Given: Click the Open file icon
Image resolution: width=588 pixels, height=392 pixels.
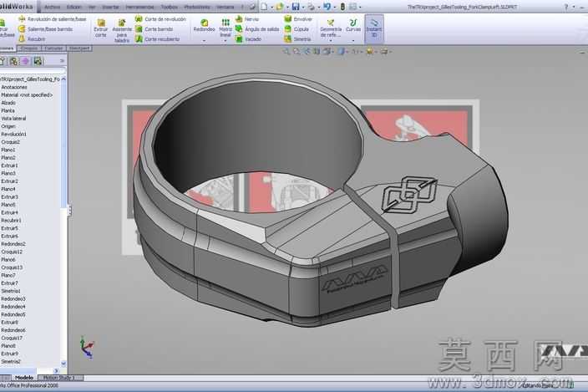Looking at the screenshot, I should tap(279, 7).
